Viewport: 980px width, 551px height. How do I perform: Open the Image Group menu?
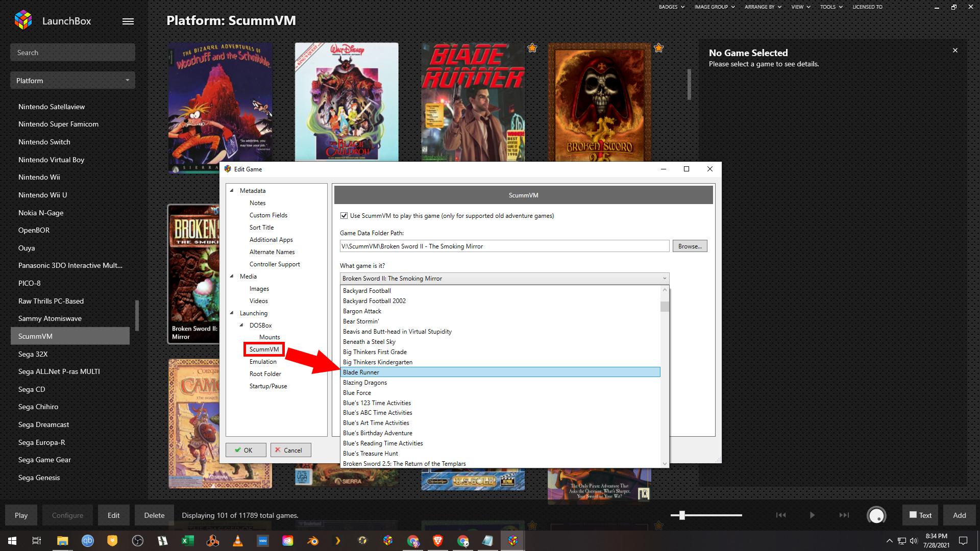pyautogui.click(x=715, y=7)
